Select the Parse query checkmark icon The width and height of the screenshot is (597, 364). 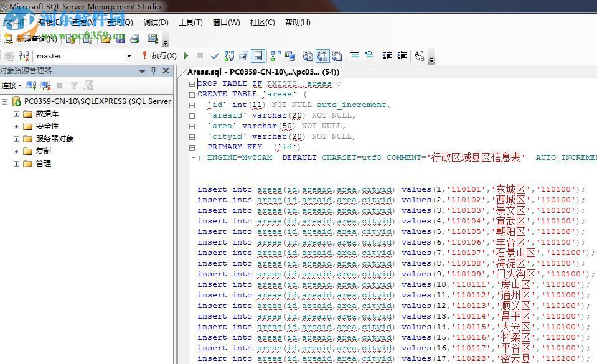(x=215, y=56)
